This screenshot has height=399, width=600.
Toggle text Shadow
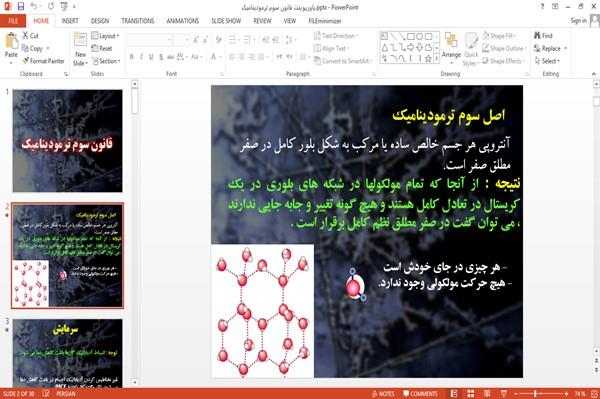pos(161,57)
